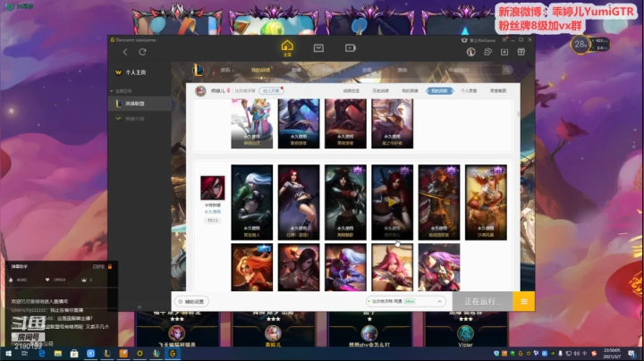The width and height of the screenshot is (644, 361).
Task: Open 荣誉截图 sub-tab
Action: [x=498, y=90]
